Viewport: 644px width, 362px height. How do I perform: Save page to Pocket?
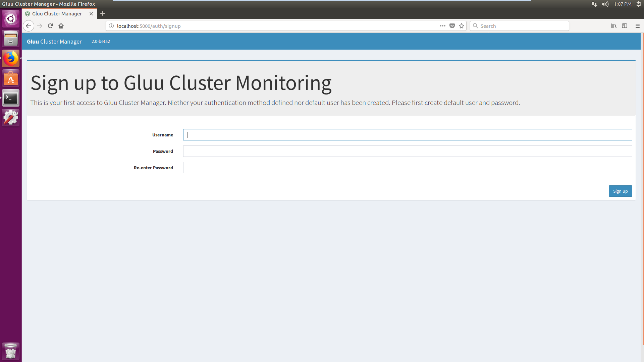(452, 26)
